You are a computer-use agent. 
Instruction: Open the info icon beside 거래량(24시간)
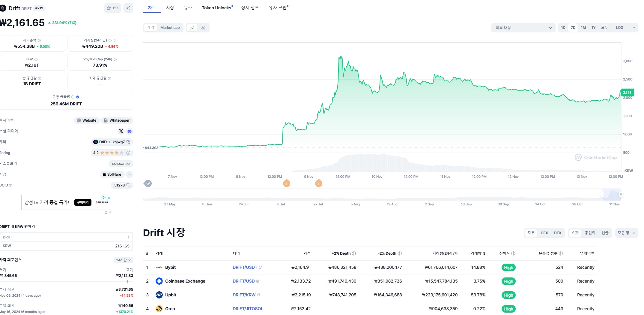[110, 41]
